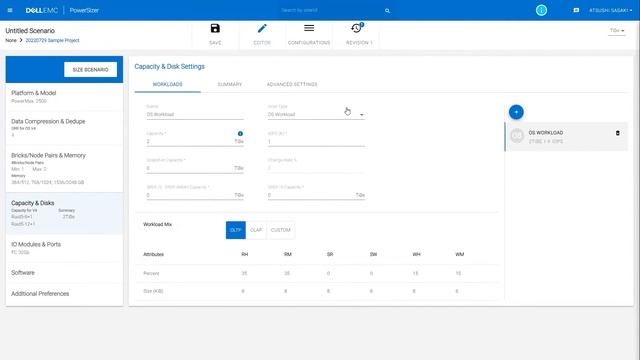Viewport: 640px width, 360px height.
Task: Select the OLAP workload mix
Action: coord(256,230)
